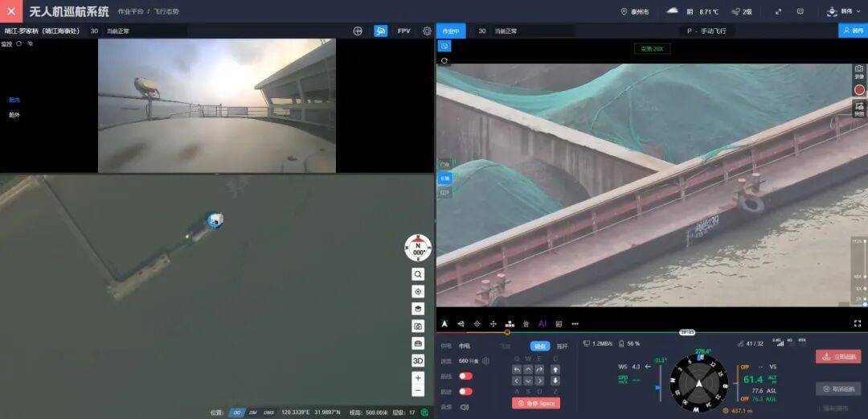868x419 pixels.
Task: Switch to FPV camera view
Action: click(403, 31)
